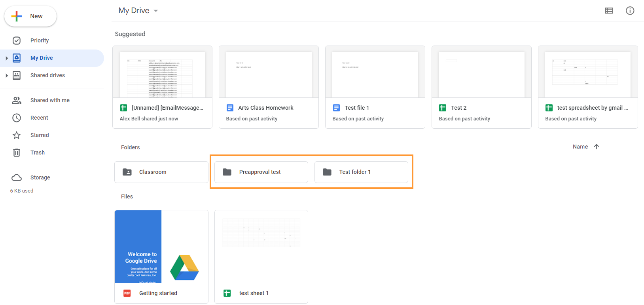Open Test file 1 suggested thumbnail
644x305 pixels.
coord(375,72)
